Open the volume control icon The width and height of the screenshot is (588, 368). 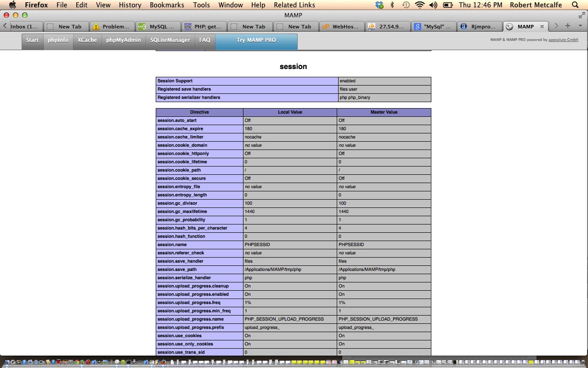point(433,5)
